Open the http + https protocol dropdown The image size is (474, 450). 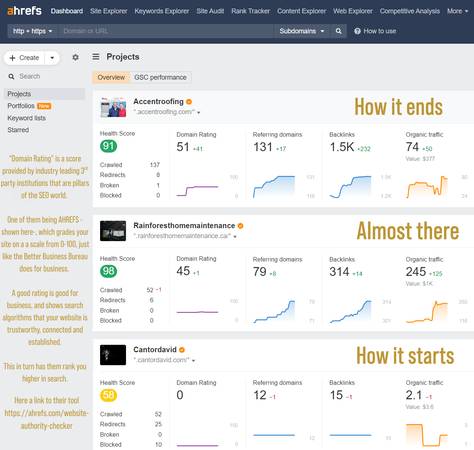click(32, 31)
